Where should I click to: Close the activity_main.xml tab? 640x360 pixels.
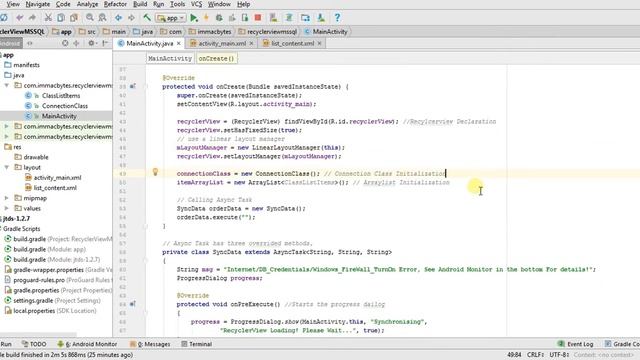click(x=251, y=43)
